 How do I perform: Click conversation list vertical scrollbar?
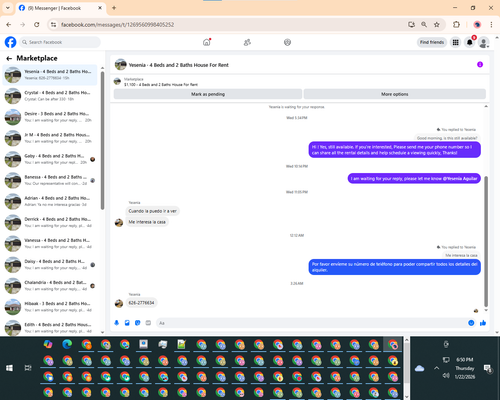click(102, 141)
